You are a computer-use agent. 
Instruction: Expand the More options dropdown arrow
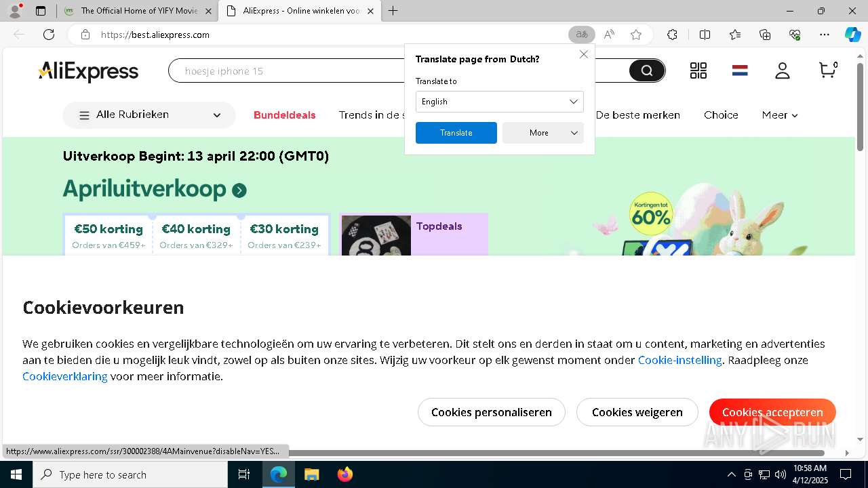[574, 133]
